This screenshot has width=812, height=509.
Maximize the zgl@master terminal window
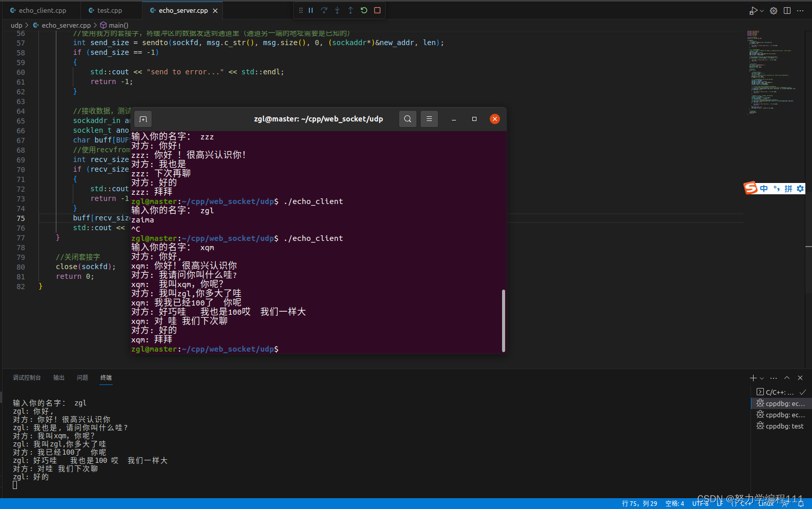(474, 119)
